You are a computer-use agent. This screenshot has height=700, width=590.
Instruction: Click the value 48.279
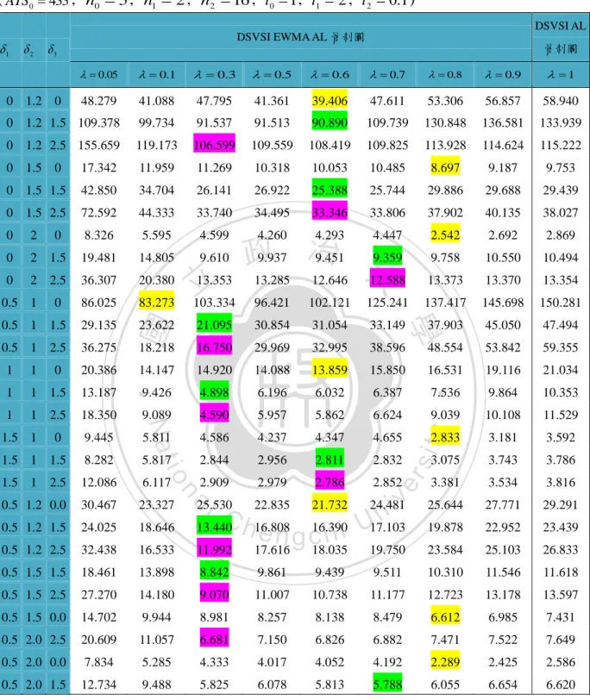click(x=98, y=101)
